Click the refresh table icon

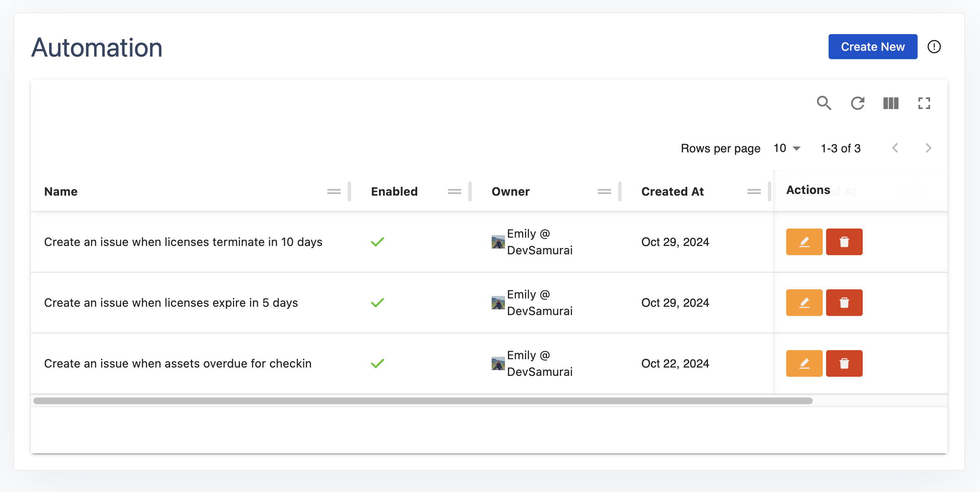[x=857, y=103]
